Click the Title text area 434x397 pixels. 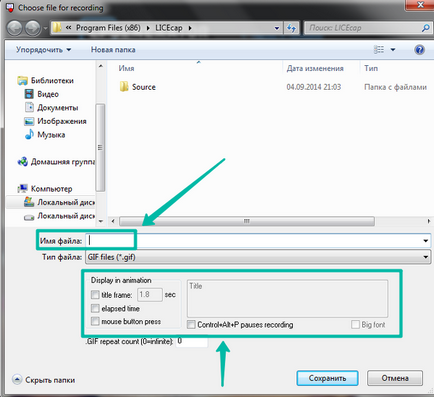coord(287,299)
